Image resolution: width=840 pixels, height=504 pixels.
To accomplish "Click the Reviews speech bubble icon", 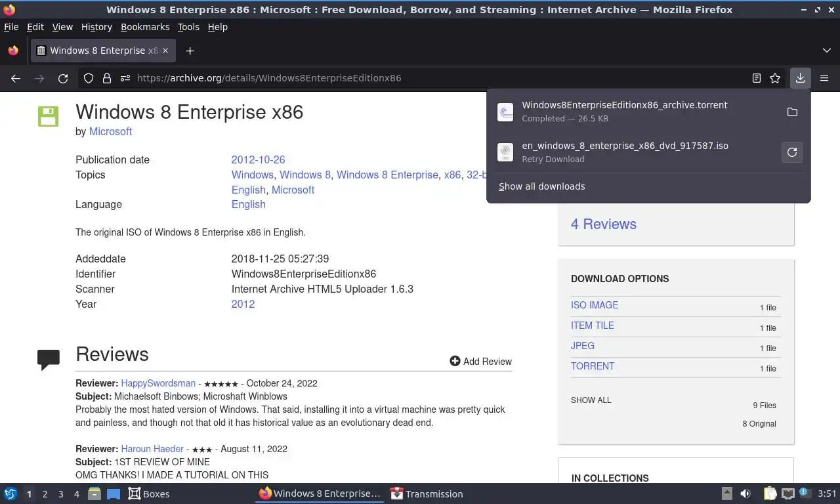I will 49,360.
